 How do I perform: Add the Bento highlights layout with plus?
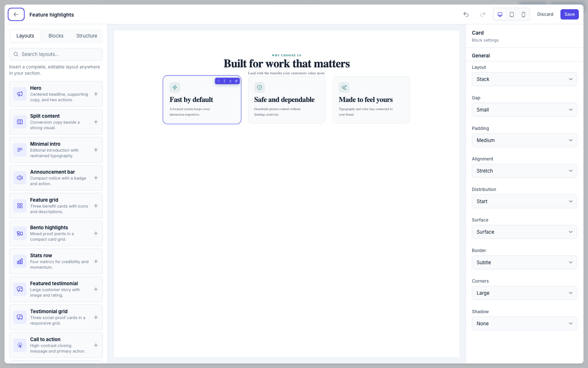[x=96, y=233]
